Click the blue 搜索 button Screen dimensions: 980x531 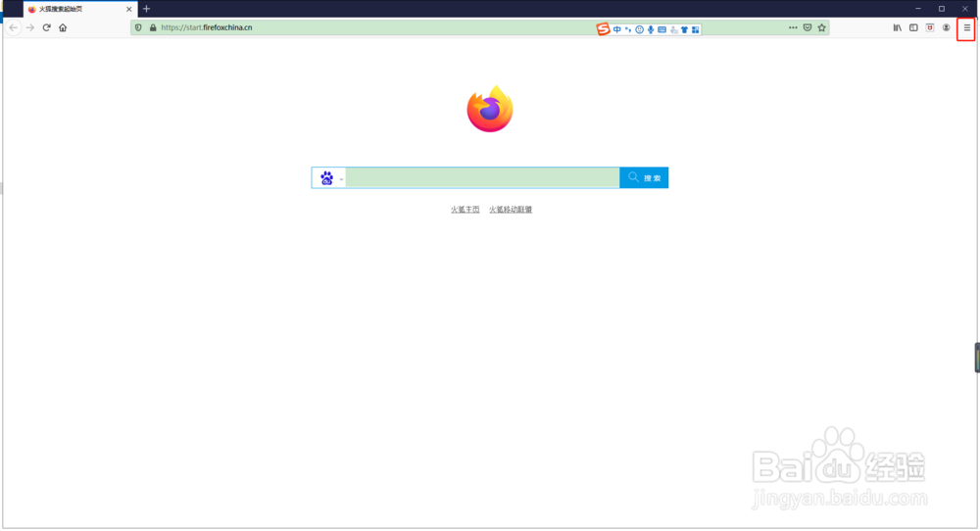pyautogui.click(x=644, y=178)
